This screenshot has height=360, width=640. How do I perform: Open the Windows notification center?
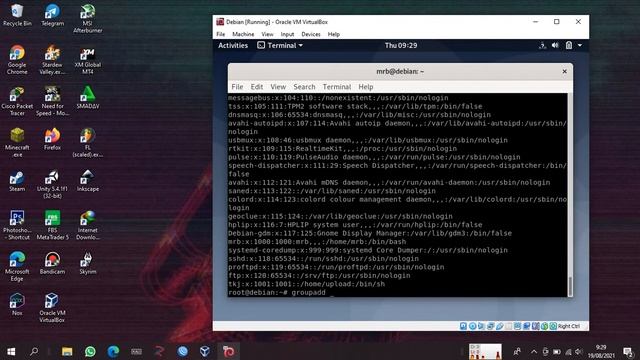pyautogui.click(x=629, y=351)
